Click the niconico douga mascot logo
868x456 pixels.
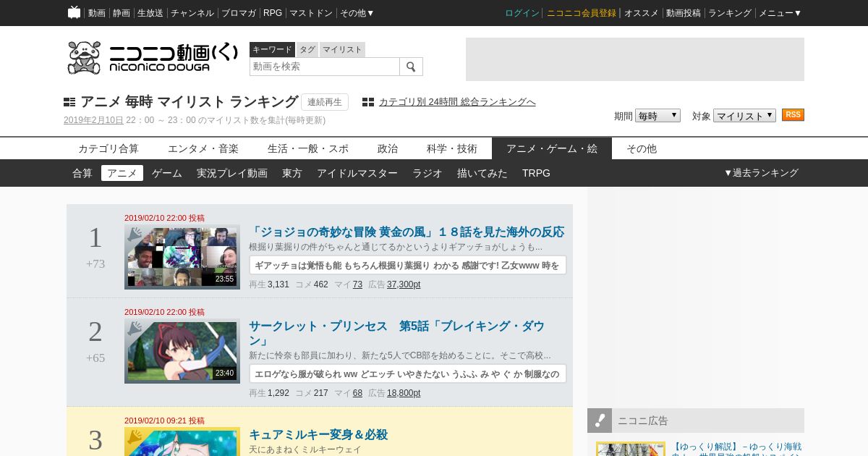pos(84,58)
